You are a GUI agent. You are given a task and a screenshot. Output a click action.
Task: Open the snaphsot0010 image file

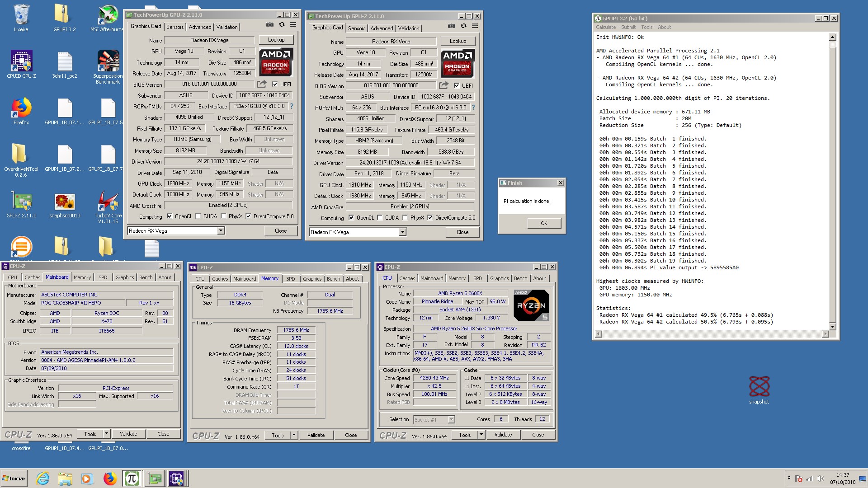point(65,205)
